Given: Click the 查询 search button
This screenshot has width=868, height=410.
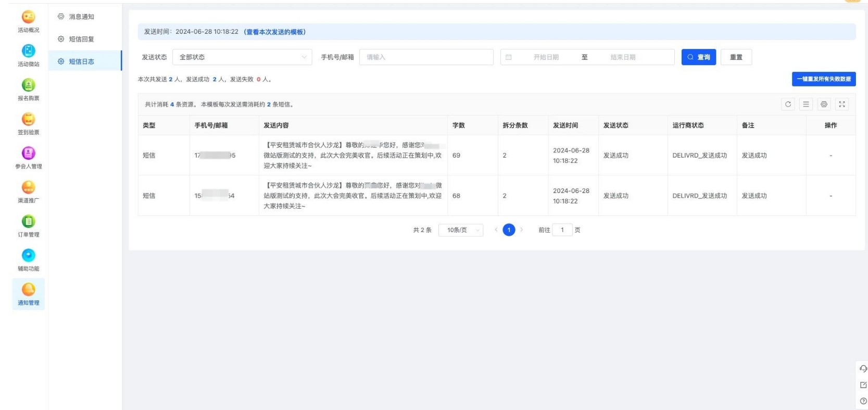Looking at the screenshot, I should click(x=699, y=57).
